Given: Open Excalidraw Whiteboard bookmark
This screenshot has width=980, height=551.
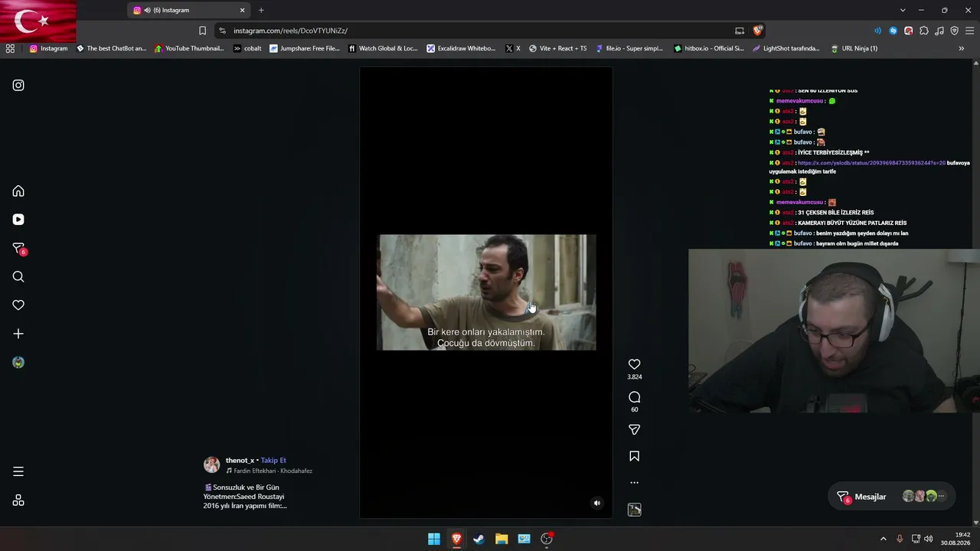Looking at the screenshot, I should [462, 48].
